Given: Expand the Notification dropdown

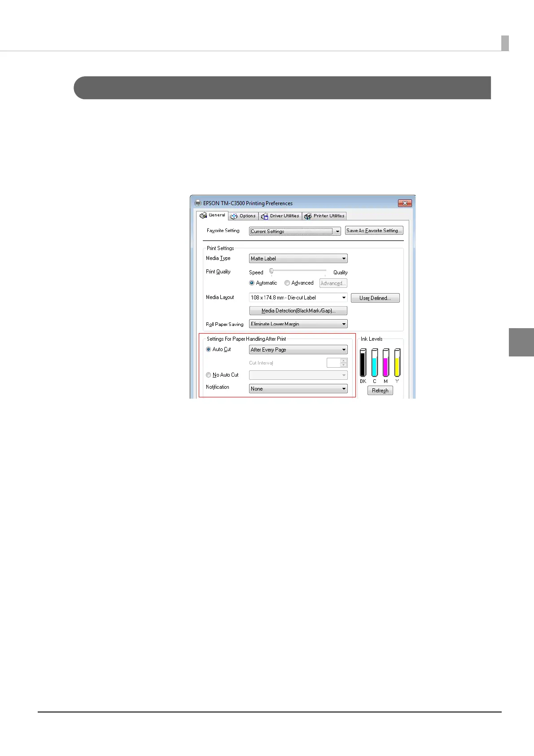Looking at the screenshot, I should [x=298, y=389].
